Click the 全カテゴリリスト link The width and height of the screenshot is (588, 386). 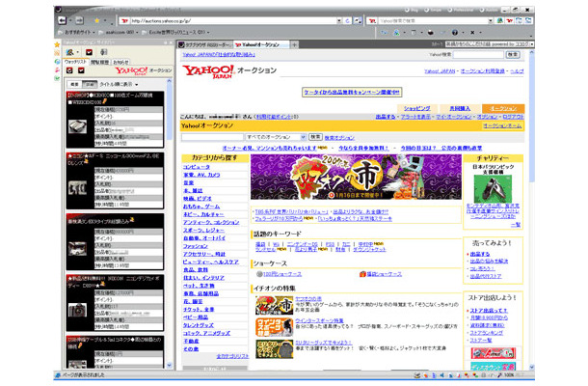point(232,356)
